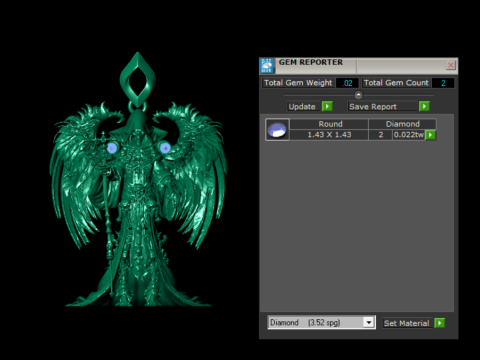Click the Total Gem Count value 2
The image size is (480, 360).
click(443, 83)
